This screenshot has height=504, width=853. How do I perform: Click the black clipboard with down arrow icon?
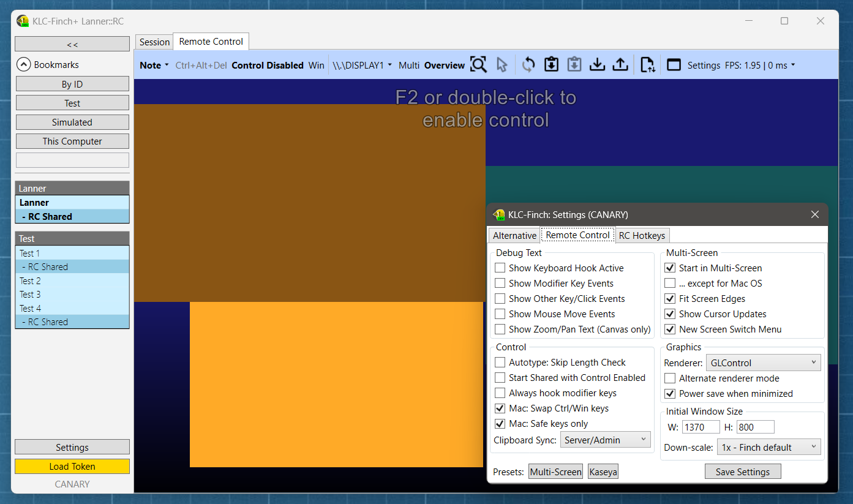[x=551, y=64]
